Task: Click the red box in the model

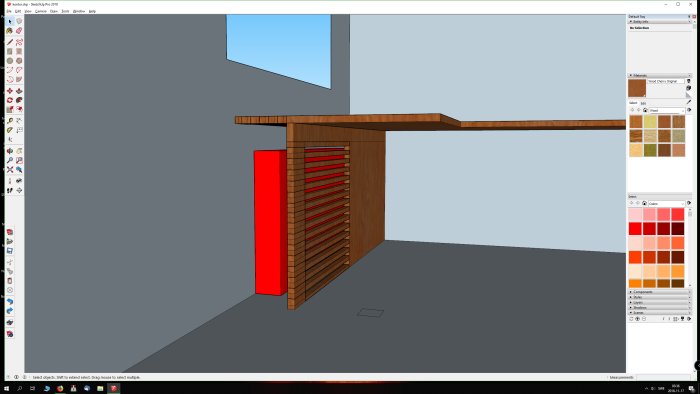Action: [269, 223]
